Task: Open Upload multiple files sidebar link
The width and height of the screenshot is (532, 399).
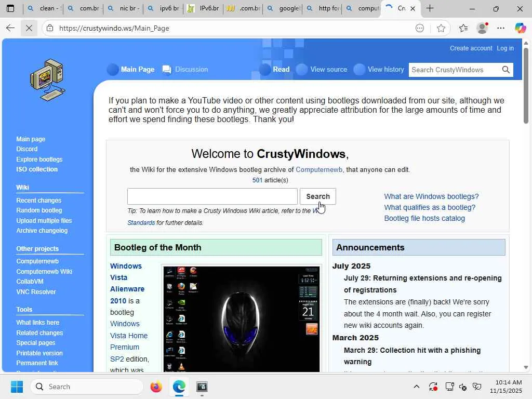Action: [x=44, y=220]
